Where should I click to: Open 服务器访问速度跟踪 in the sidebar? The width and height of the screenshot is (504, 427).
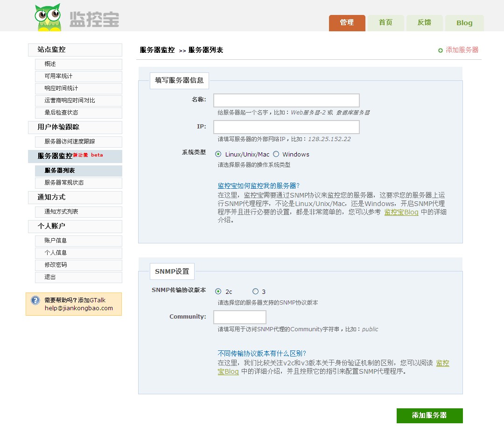click(78, 142)
